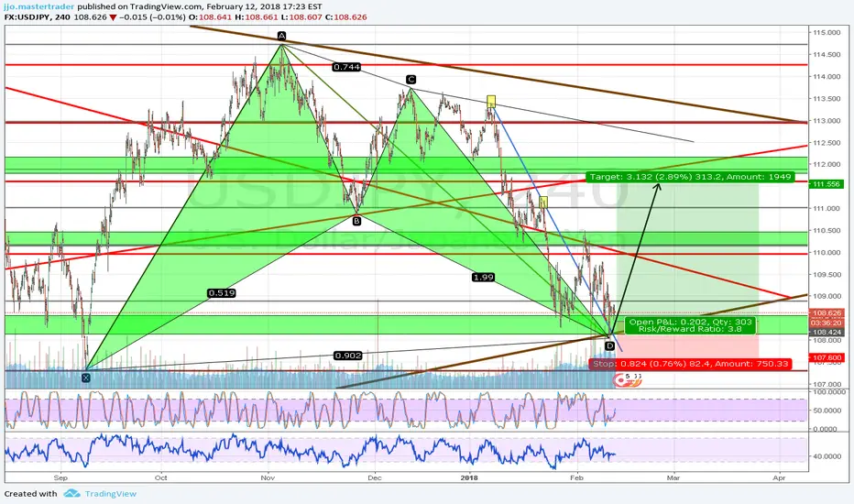Click the 40.0000 lower indicator axis value
Viewport: 854px width, 504px height.
coord(827,456)
